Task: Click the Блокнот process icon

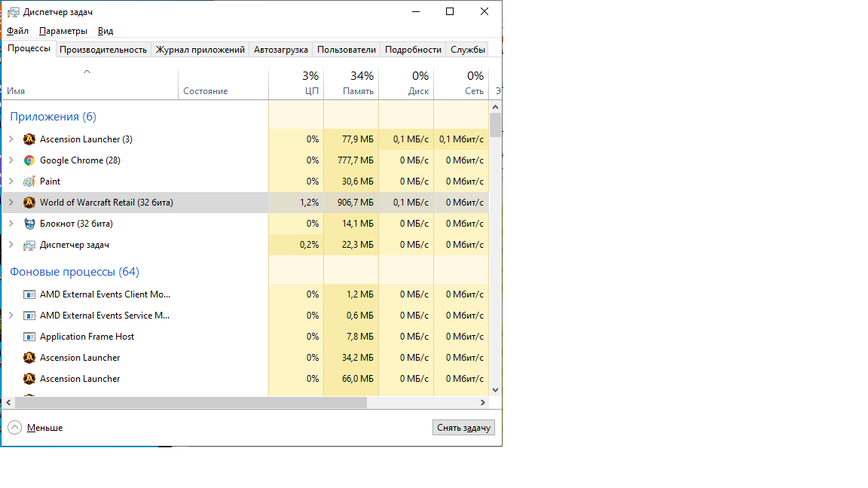Action: 29,224
